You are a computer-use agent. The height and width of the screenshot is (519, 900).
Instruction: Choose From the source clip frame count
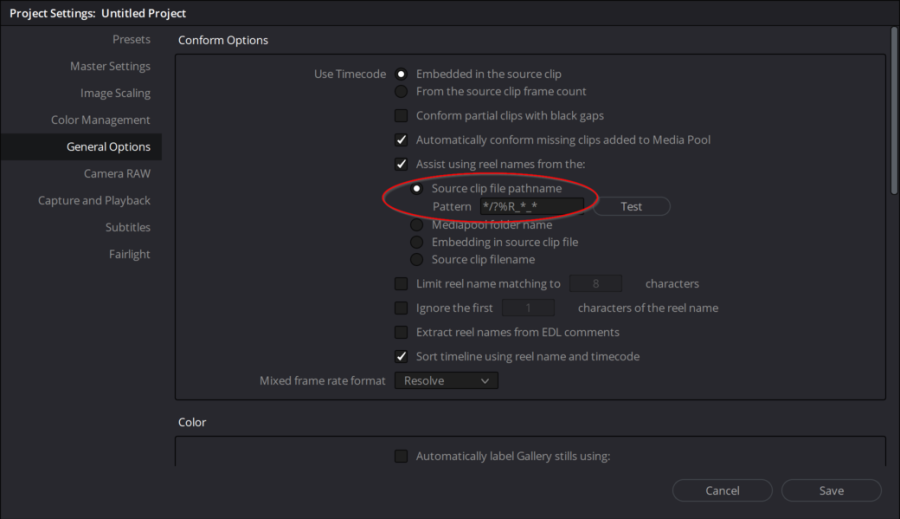pyautogui.click(x=402, y=92)
